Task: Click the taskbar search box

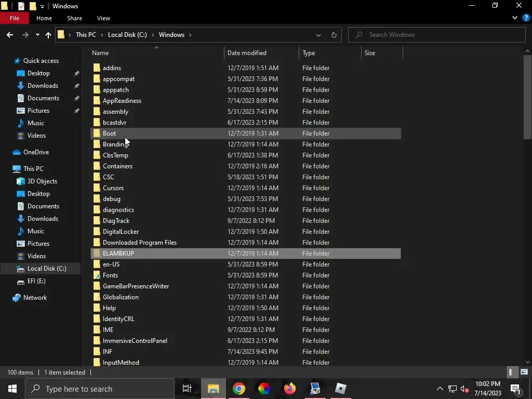Action: tap(100, 389)
